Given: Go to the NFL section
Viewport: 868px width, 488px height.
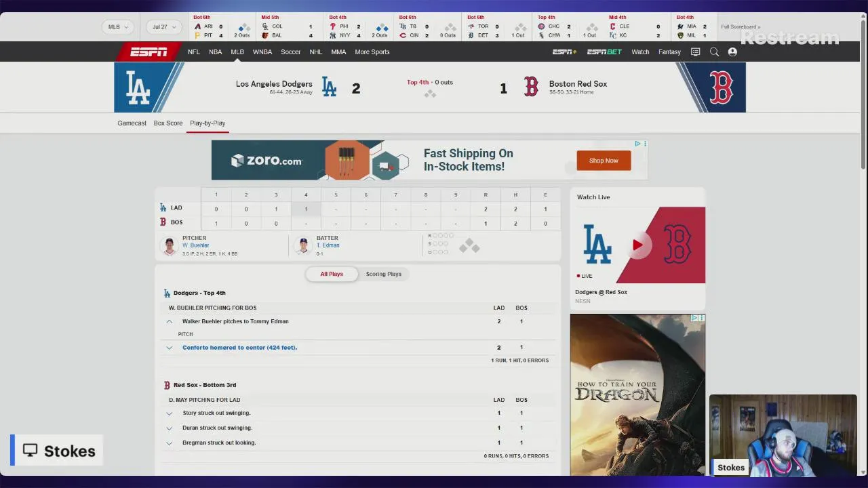Looking at the screenshot, I should click(x=194, y=52).
